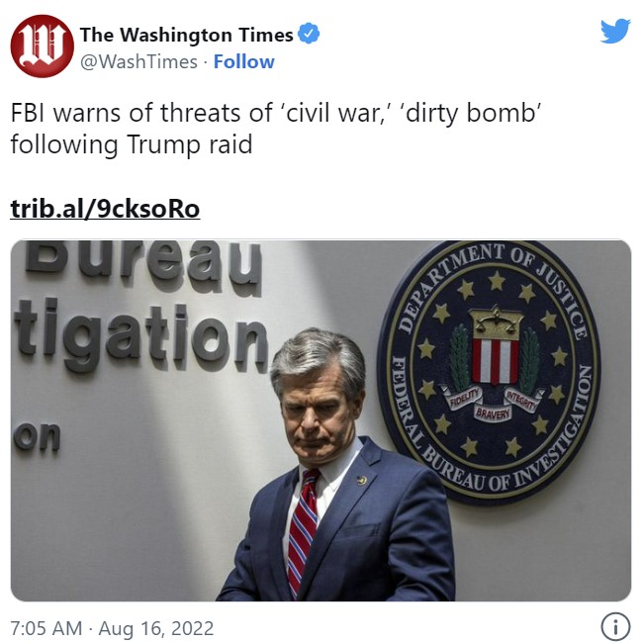The width and height of the screenshot is (644, 644).
Task: Click the gold lapel pin on suit
Action: (x=361, y=480)
